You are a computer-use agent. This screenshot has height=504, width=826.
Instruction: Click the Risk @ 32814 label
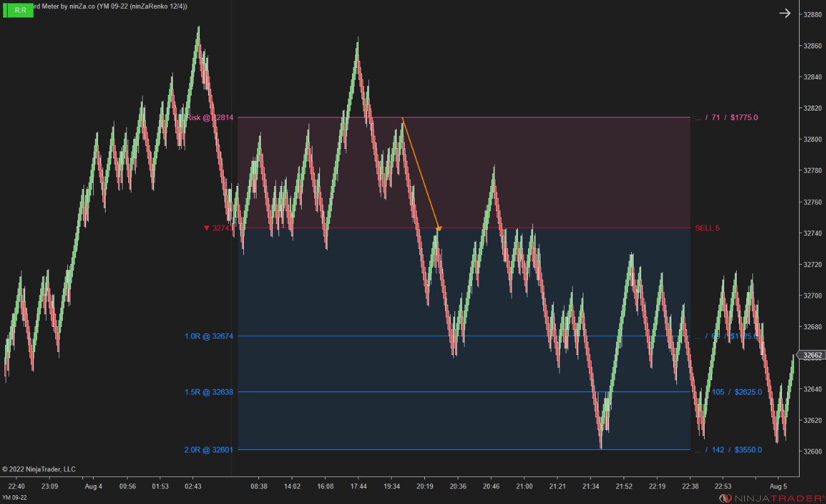(211, 117)
